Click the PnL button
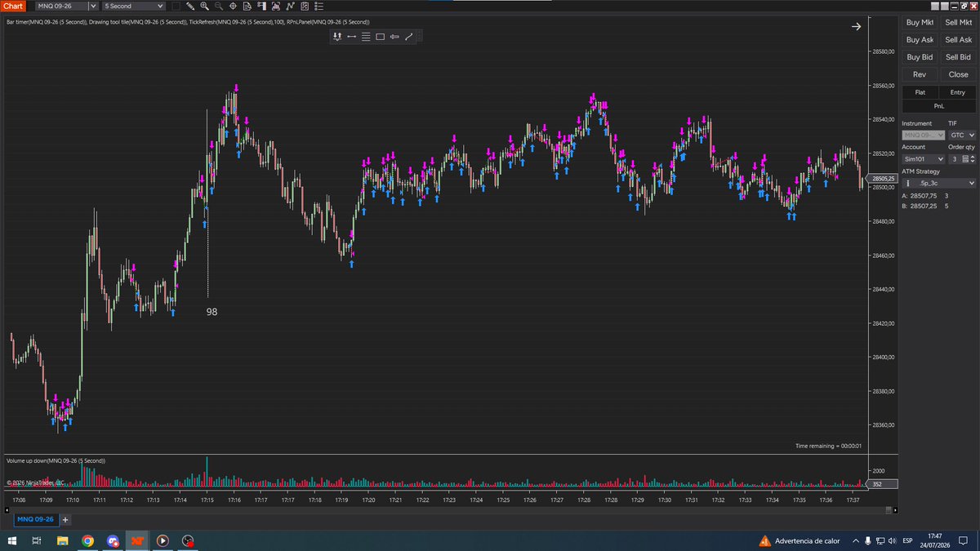Image resolution: width=980 pixels, height=551 pixels. (939, 106)
